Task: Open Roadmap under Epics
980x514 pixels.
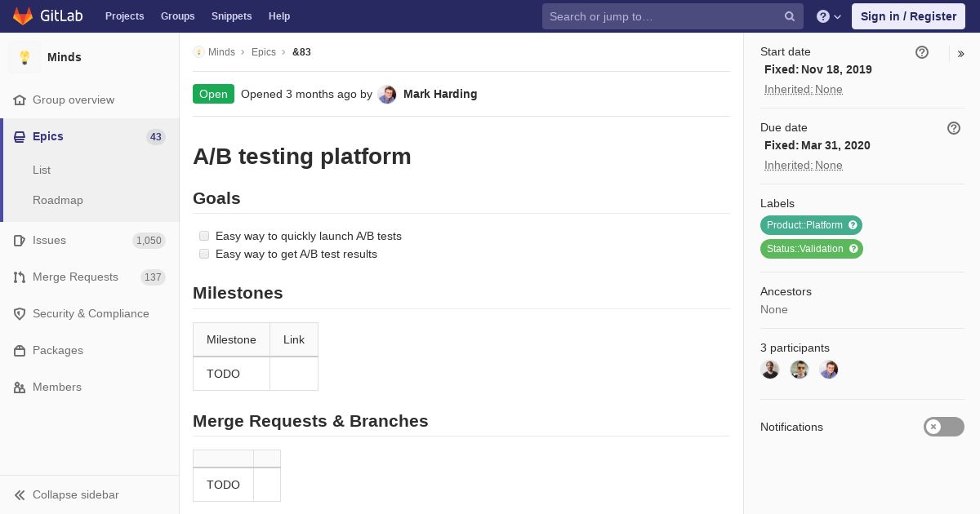Action: [58, 200]
